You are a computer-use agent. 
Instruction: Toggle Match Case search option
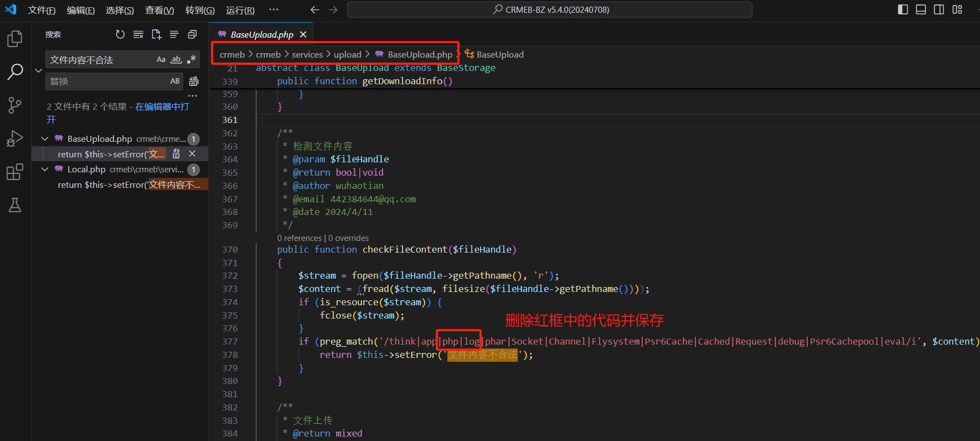(161, 59)
